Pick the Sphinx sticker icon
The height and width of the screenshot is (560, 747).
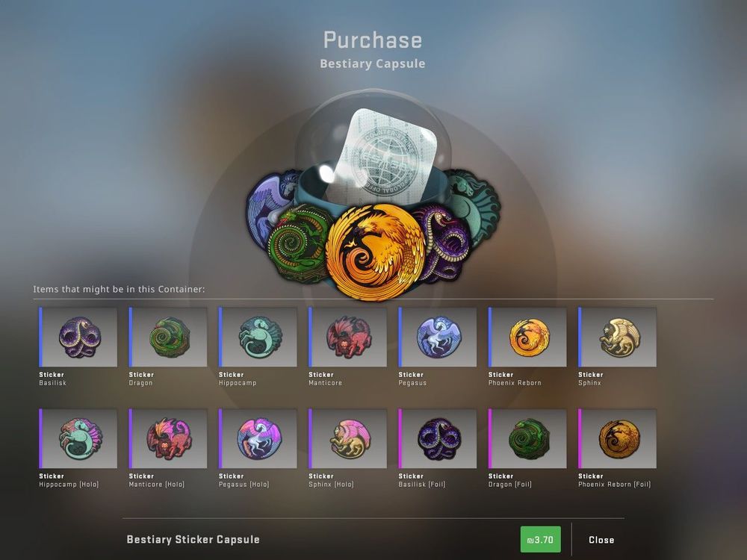[x=618, y=337]
